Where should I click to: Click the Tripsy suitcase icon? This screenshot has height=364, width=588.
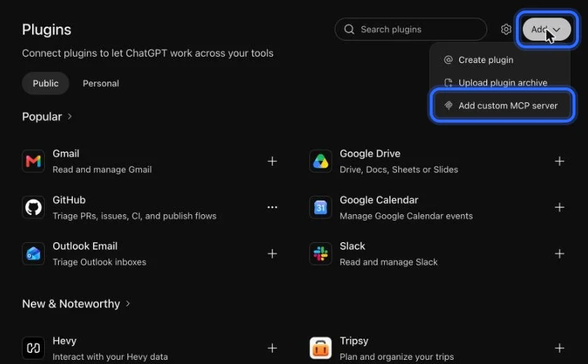pos(321,349)
